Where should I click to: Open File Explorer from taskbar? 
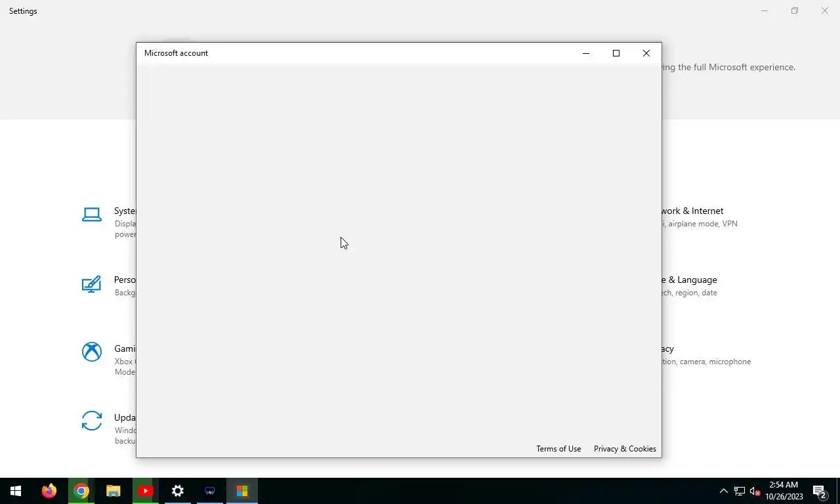pos(113,491)
